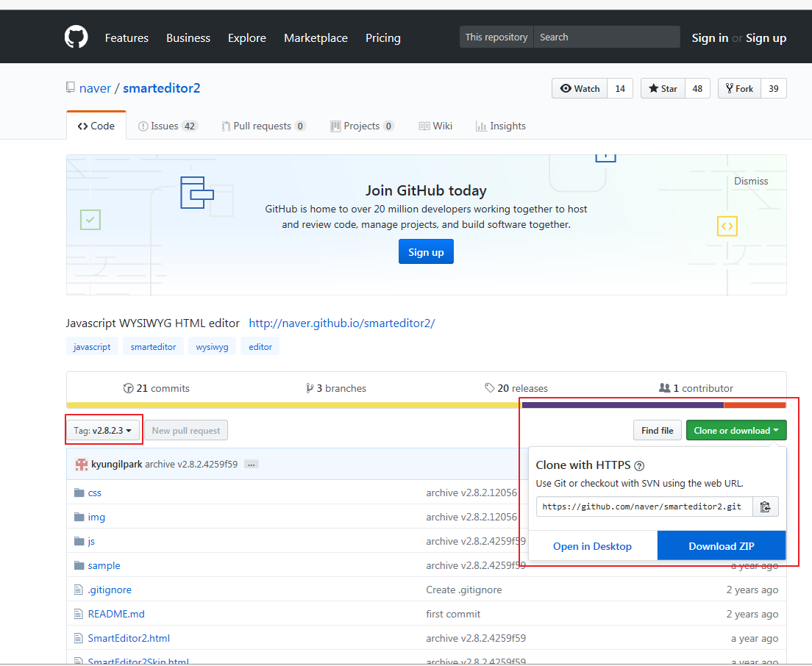Viewport: 812px width, 666px height.
Task: Expand the Clone or download dropdown
Action: point(736,431)
